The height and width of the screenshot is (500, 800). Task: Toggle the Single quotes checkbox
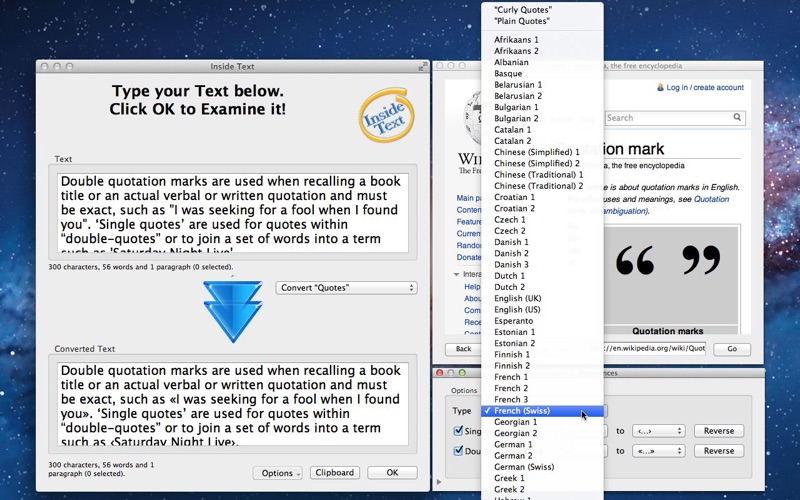(458, 431)
